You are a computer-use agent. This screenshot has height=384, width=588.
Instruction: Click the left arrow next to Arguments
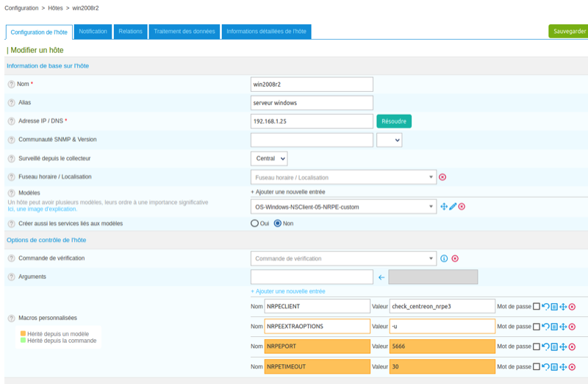pos(381,277)
